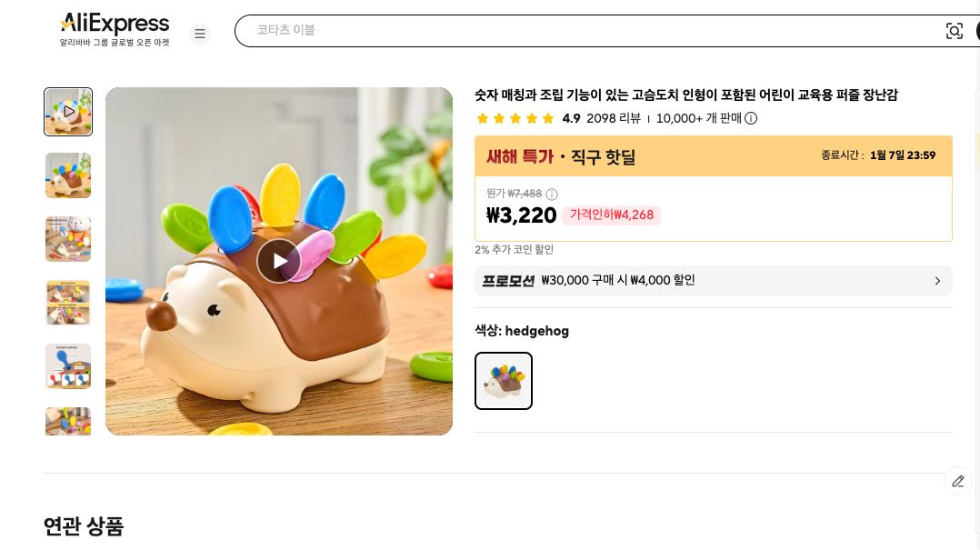Select the fourth product thumbnail in the sidebar
The width and height of the screenshot is (980, 550).
click(68, 302)
